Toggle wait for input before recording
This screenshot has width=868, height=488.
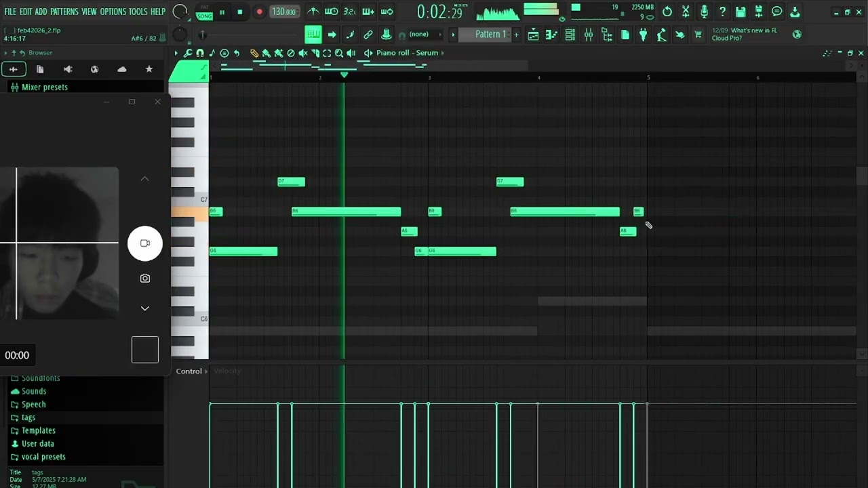tap(331, 12)
